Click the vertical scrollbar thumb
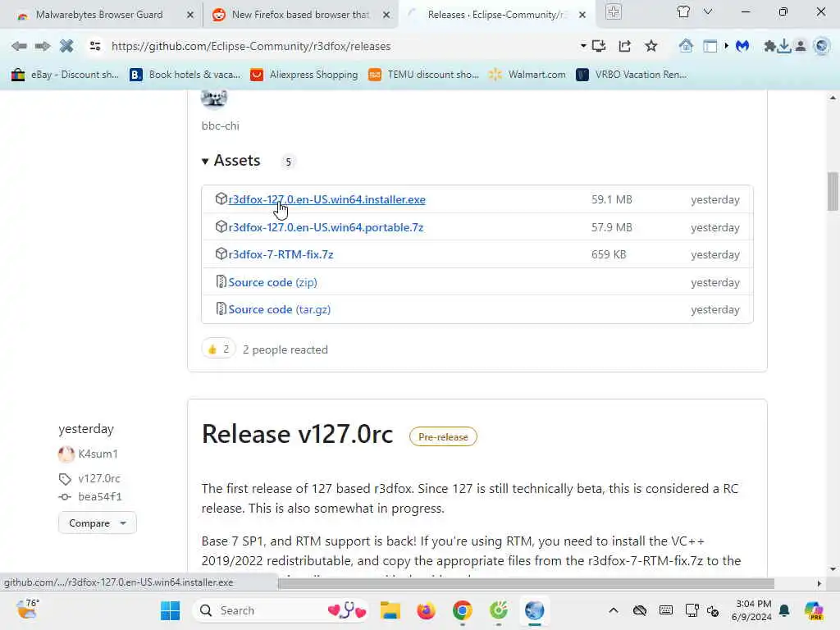 click(833, 191)
